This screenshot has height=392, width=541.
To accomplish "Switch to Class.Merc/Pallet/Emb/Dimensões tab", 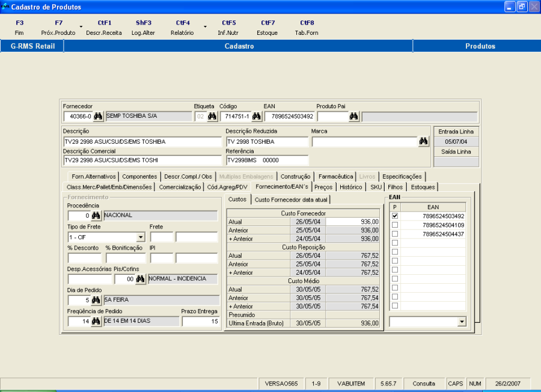I will (109, 187).
